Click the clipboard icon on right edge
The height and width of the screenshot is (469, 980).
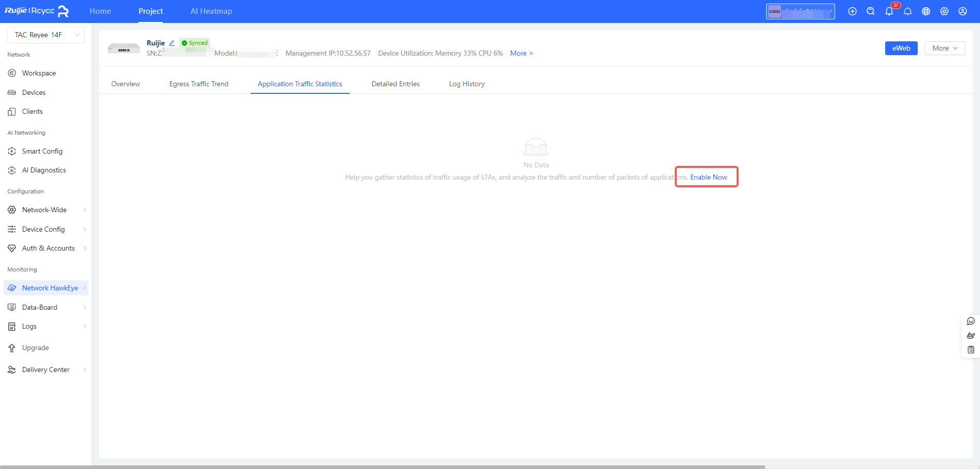click(971, 350)
